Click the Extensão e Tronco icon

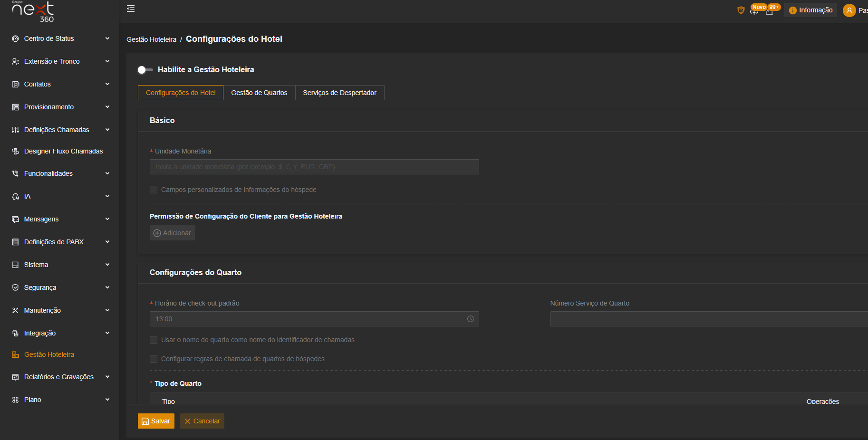point(15,61)
